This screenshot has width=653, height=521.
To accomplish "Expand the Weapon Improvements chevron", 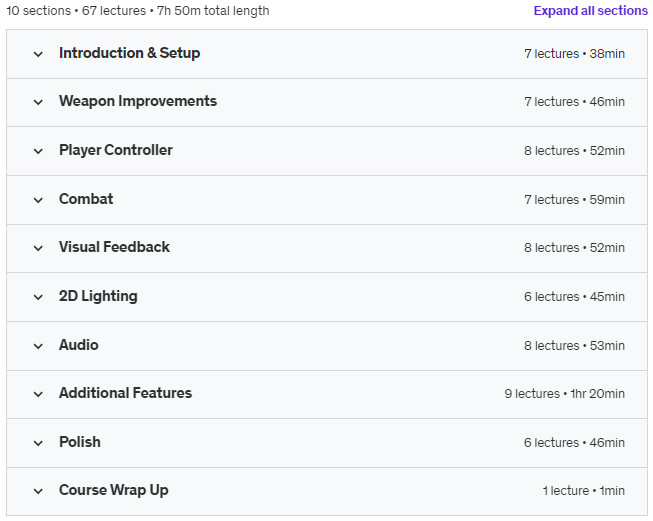I will pos(38,102).
